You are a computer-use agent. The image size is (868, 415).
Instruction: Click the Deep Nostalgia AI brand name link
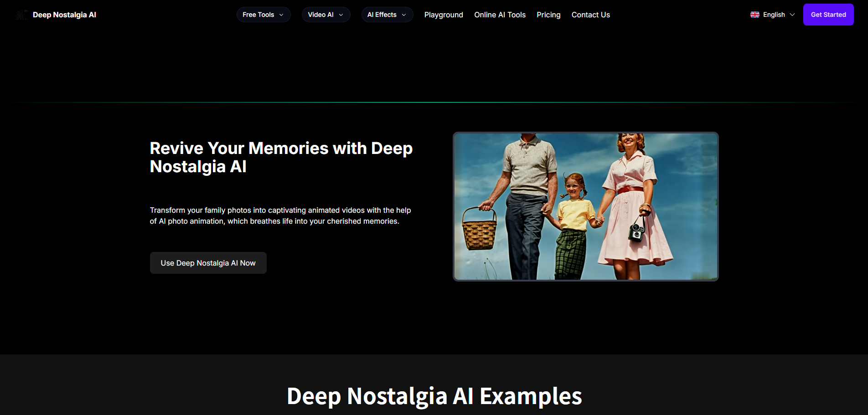(64, 14)
